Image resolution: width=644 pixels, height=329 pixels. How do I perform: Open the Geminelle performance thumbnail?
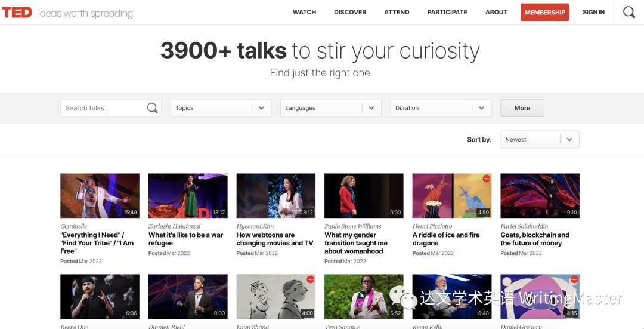tap(100, 196)
